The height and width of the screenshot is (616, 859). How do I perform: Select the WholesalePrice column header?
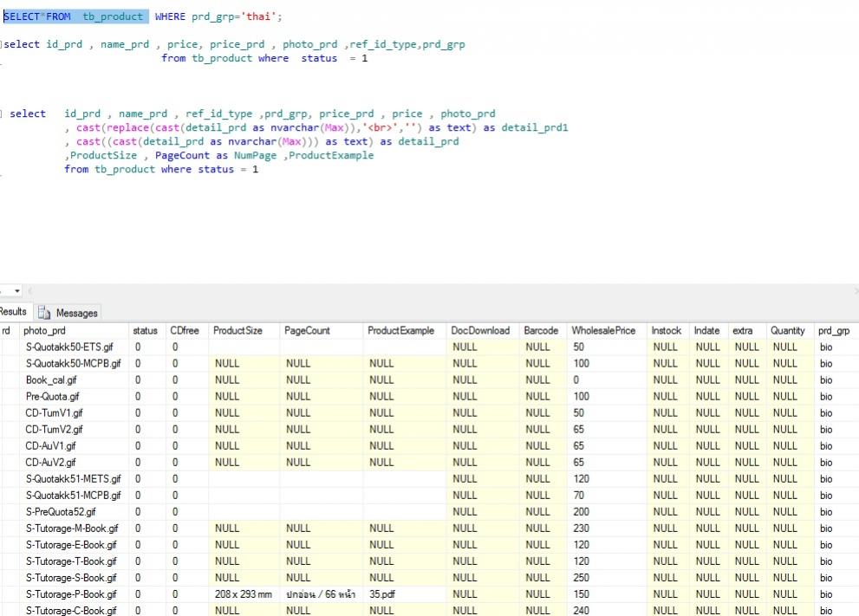[603, 330]
